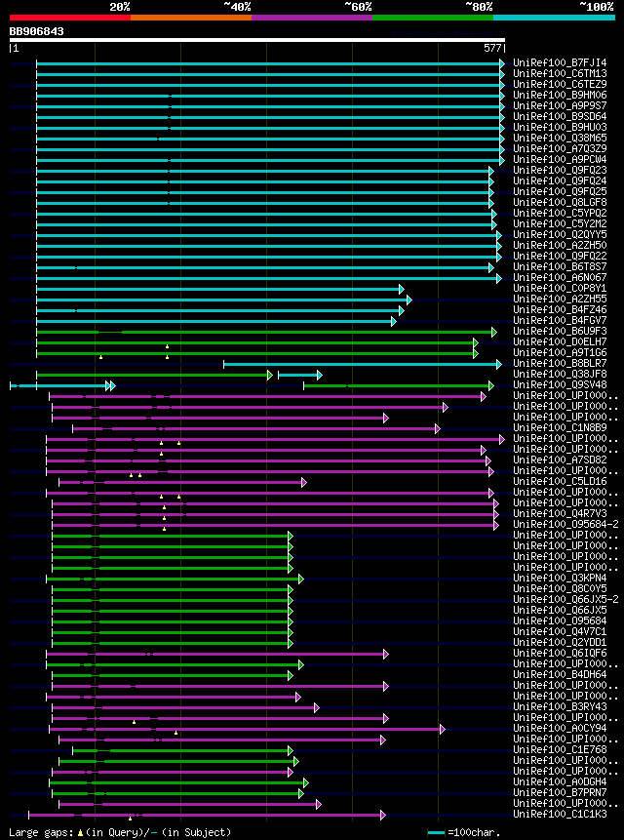Open hit UniRef100_Q3KPN4

tap(560, 578)
